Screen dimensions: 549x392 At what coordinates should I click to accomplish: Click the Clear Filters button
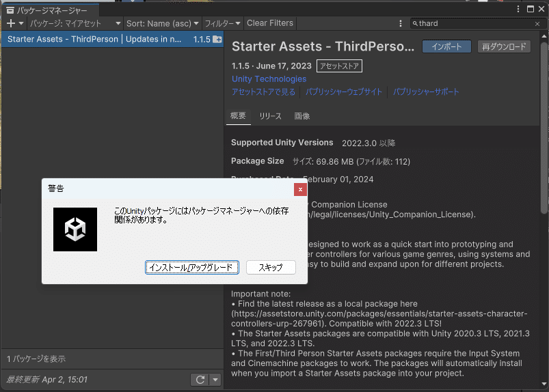(x=270, y=23)
